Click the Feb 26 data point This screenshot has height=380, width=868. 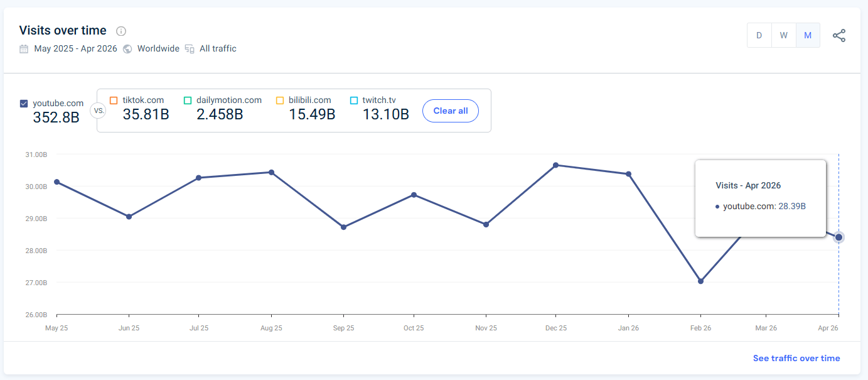click(700, 281)
